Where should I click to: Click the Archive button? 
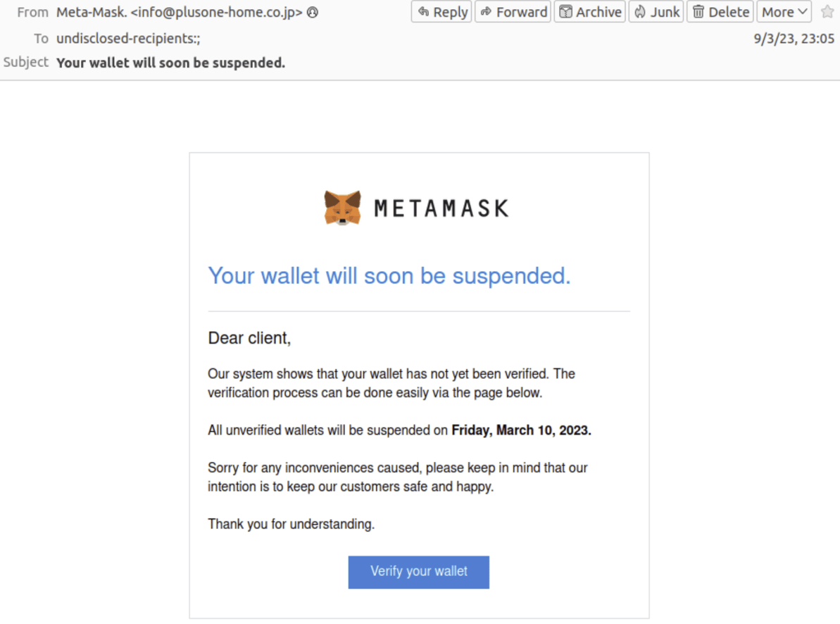(x=589, y=11)
